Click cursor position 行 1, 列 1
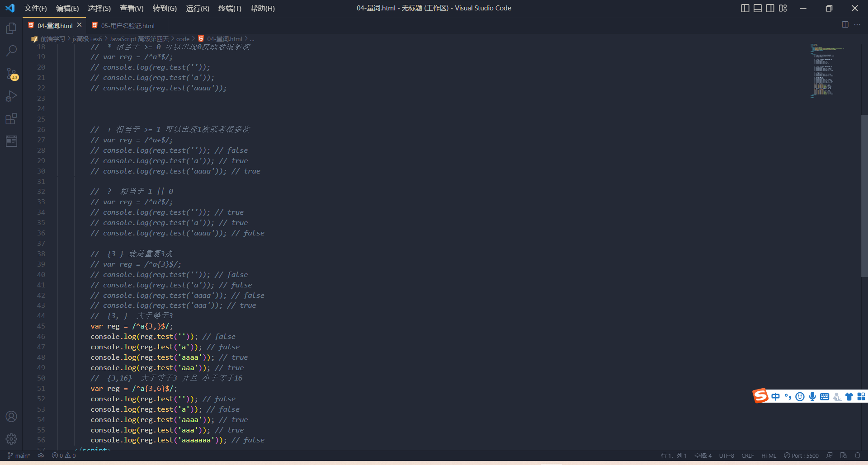The width and height of the screenshot is (868, 465). (x=674, y=456)
